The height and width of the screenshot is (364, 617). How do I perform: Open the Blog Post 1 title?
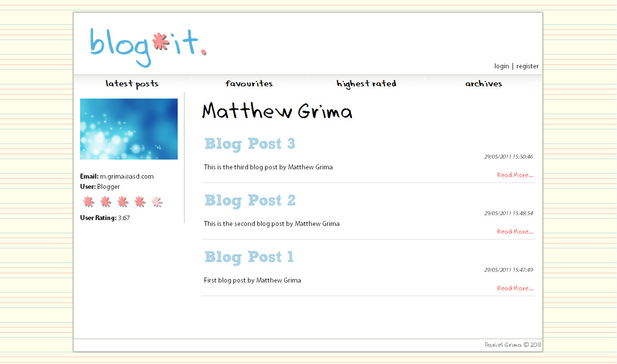(249, 257)
